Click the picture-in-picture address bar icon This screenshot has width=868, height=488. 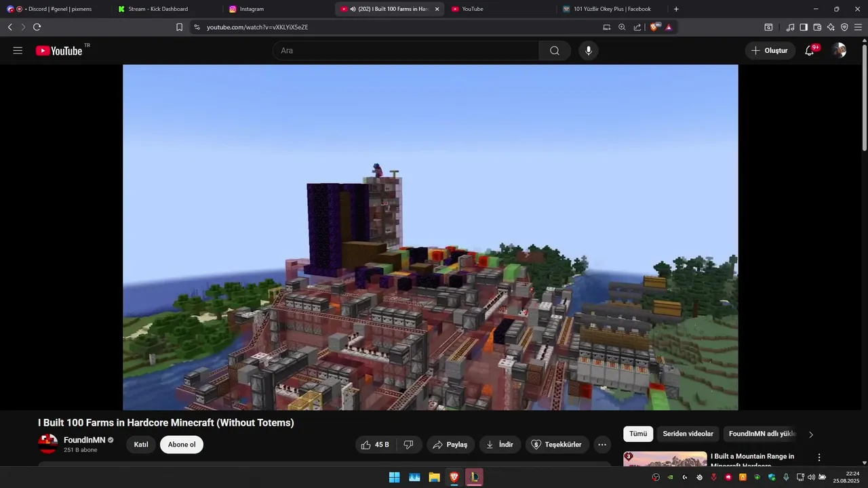607,27
